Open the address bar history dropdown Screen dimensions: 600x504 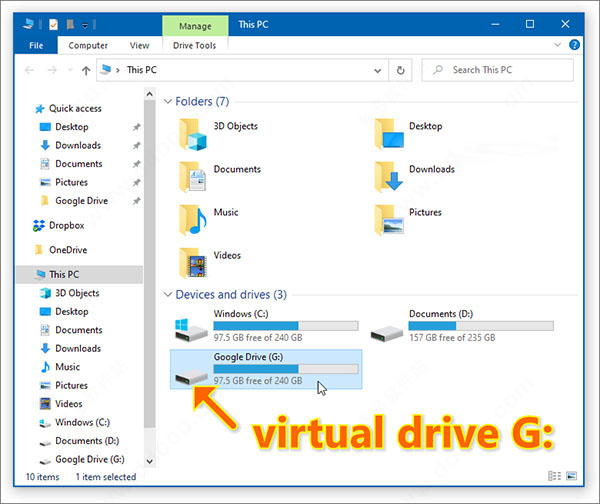[x=377, y=70]
